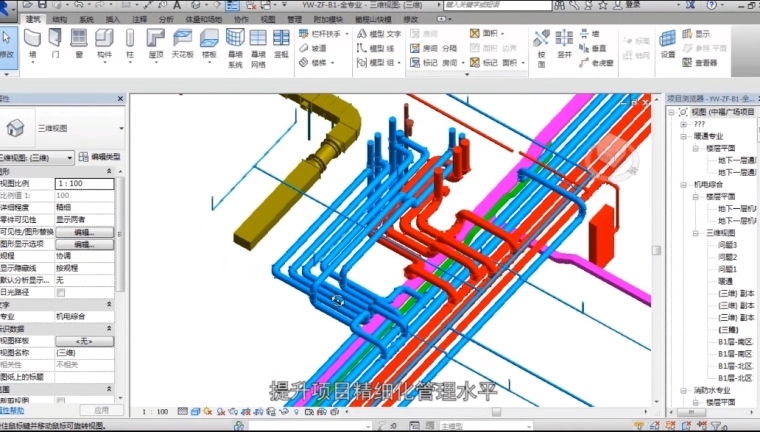Open the Structure (结构) ribbon tab
The height and width of the screenshot is (432, 760).
60,19
